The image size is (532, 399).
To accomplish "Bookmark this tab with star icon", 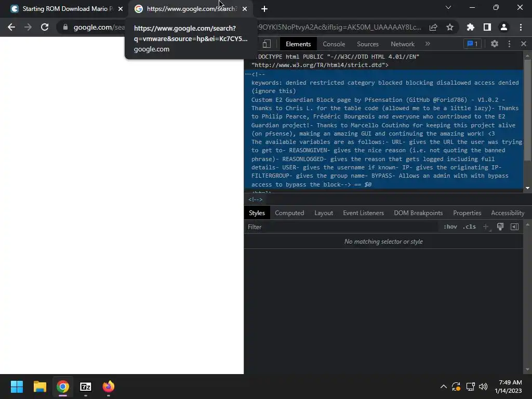I will [x=450, y=27].
